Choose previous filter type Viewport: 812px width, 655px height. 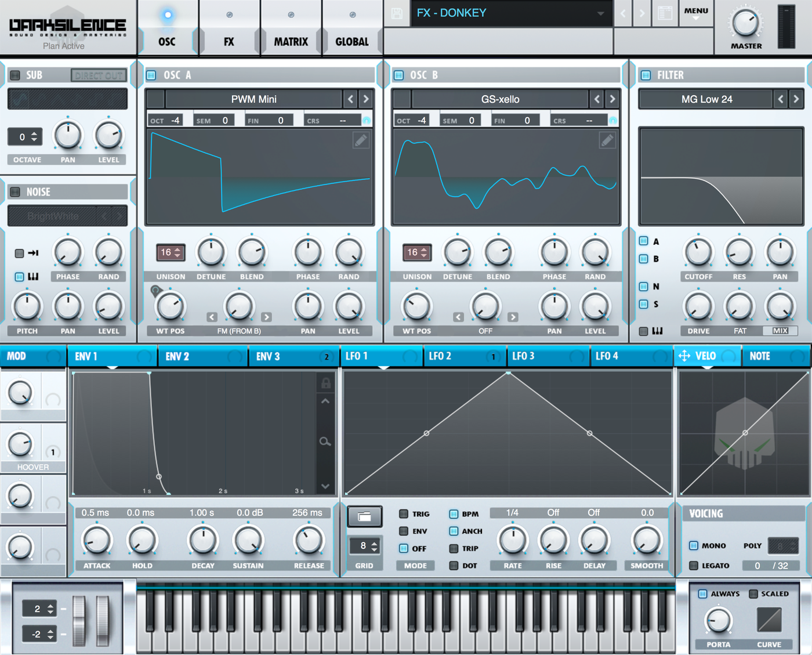(781, 99)
